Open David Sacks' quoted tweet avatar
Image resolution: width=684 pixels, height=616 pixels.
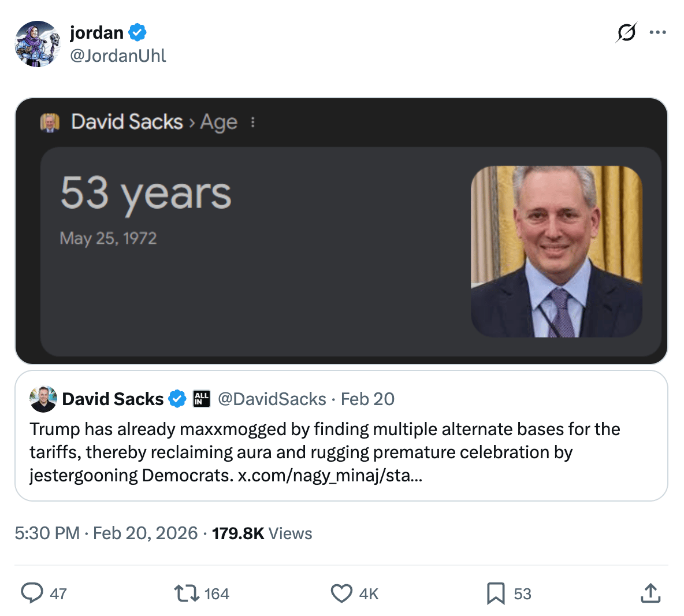(43, 399)
